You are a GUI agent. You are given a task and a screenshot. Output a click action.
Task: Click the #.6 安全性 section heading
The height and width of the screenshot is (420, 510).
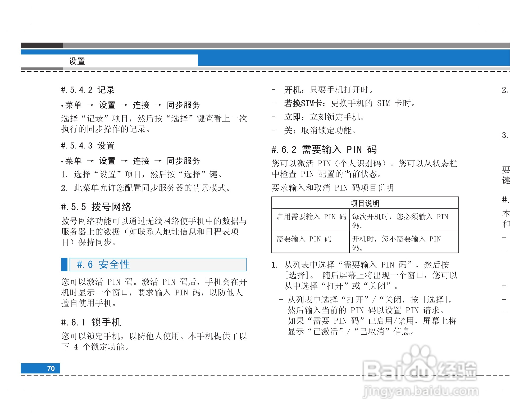[103, 264]
